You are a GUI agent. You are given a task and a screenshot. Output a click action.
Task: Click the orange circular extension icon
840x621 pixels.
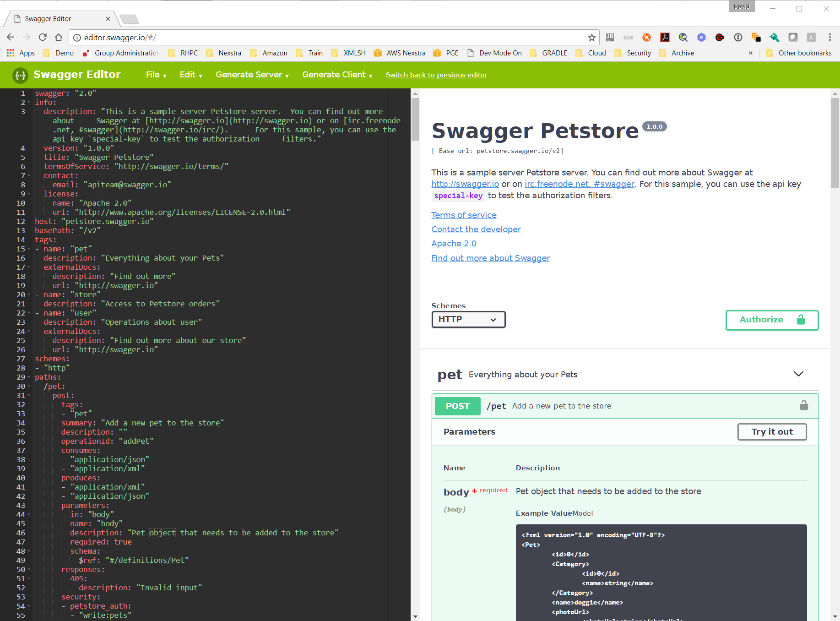(x=646, y=37)
